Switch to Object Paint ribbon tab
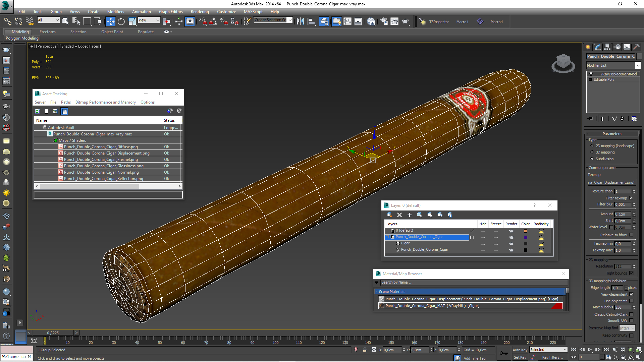This screenshot has height=362, width=644. (x=112, y=32)
